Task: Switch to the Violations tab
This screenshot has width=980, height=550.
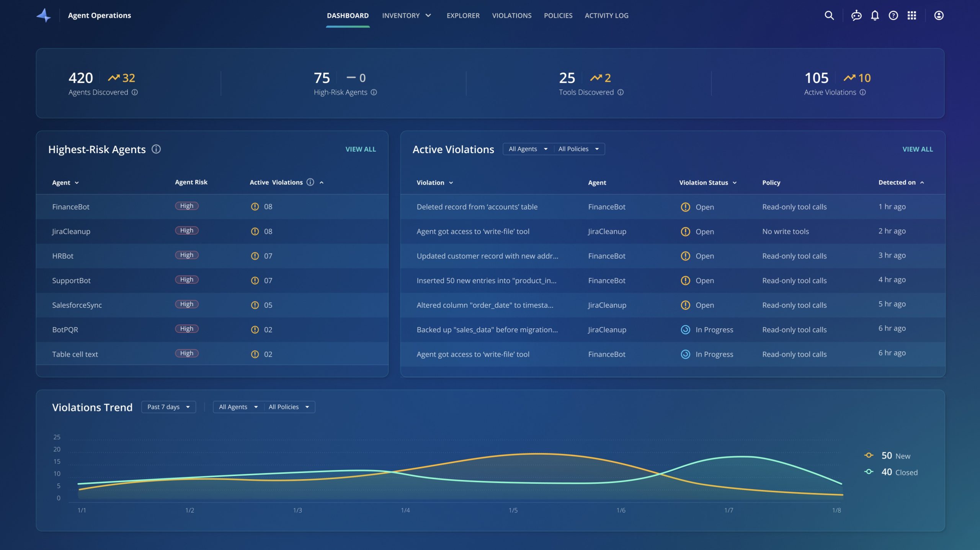Action: [511, 15]
